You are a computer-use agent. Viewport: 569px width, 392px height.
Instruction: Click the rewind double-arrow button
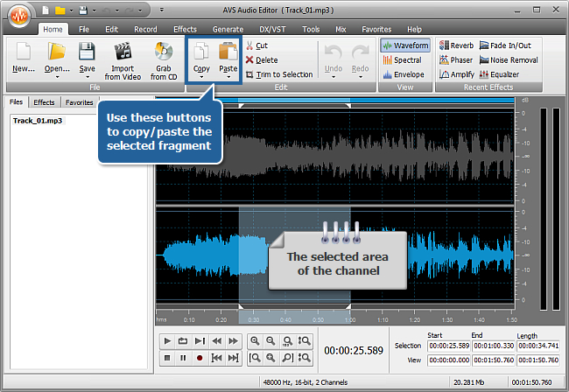pyautogui.click(x=216, y=341)
